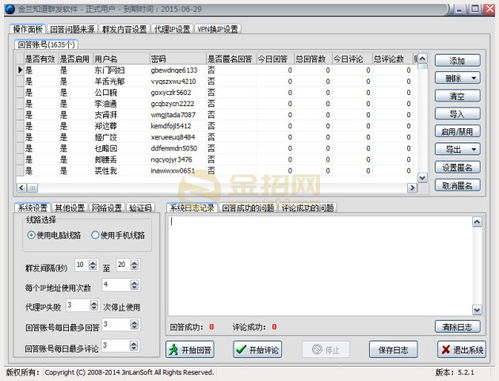Click the 启用/禁用 toggle button
The width and height of the screenshot is (499, 381).
tap(457, 131)
